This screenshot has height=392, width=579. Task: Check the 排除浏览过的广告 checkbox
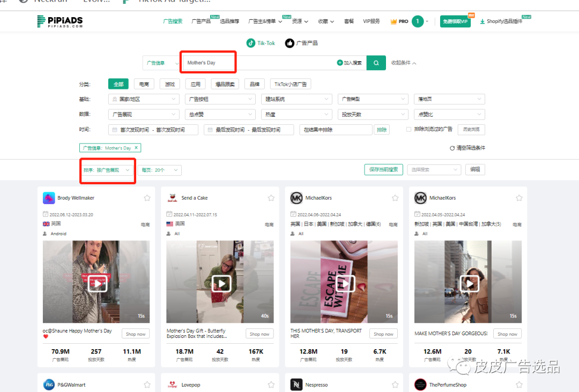click(x=409, y=129)
